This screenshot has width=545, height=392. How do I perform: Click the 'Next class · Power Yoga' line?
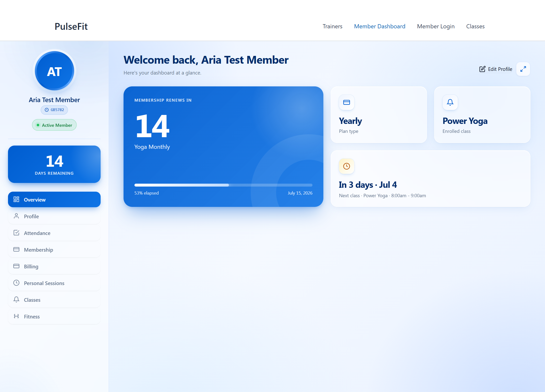382,196
